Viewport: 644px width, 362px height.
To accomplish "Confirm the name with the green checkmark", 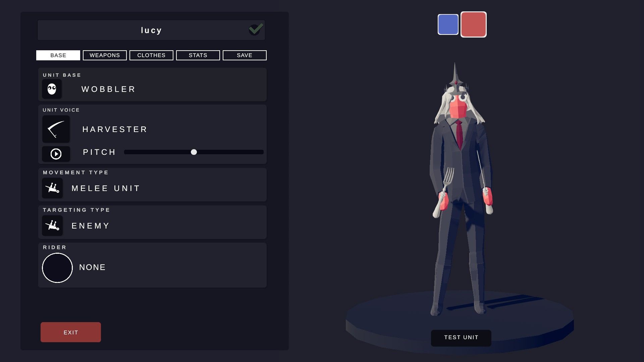I will click(256, 29).
